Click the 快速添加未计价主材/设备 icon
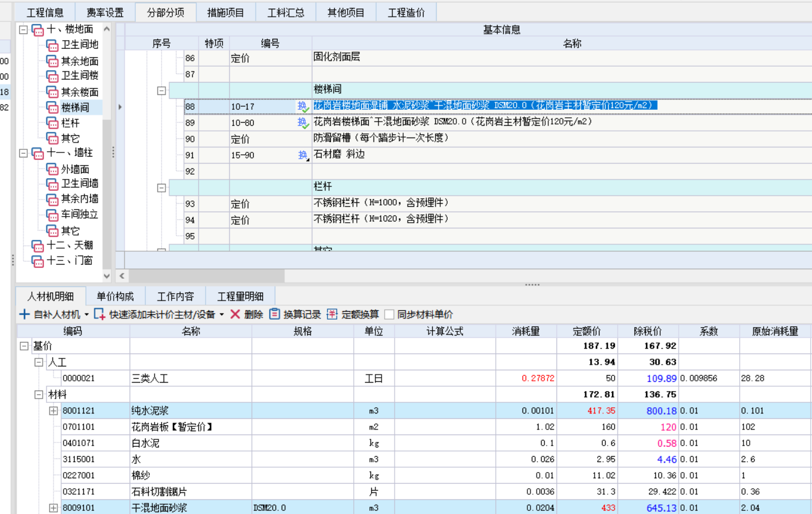 click(x=99, y=314)
